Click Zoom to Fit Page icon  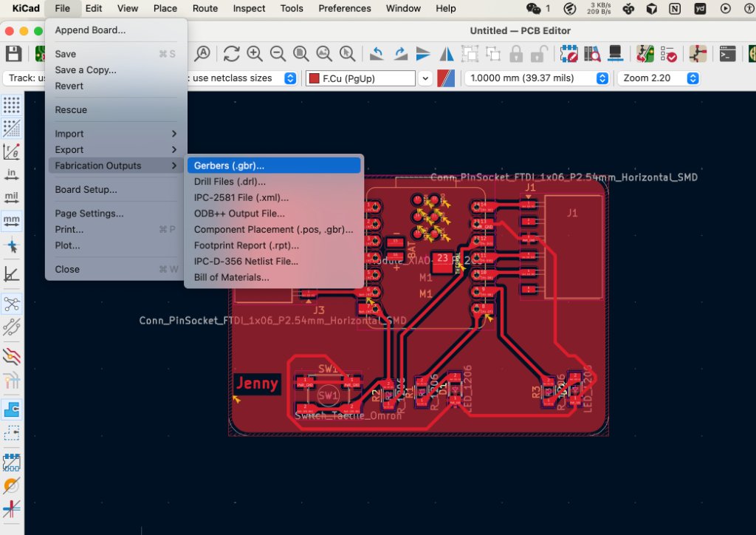tap(301, 53)
